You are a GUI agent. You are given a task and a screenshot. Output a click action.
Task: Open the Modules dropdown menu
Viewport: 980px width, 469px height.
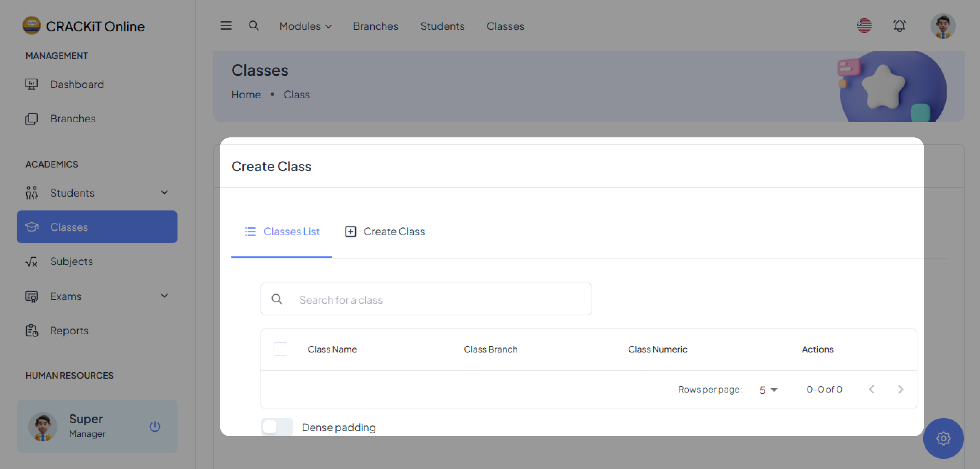305,26
